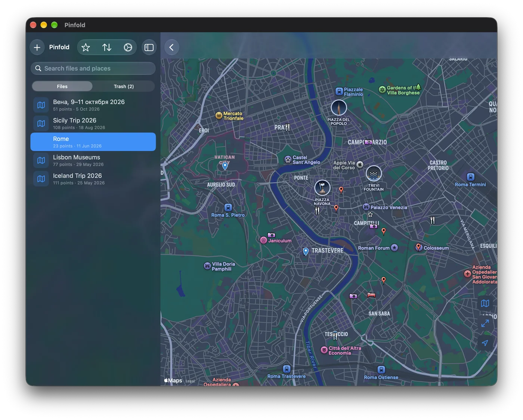Click the Roma S. Pietro station icon
The width and height of the screenshot is (523, 420).
tap(228, 207)
